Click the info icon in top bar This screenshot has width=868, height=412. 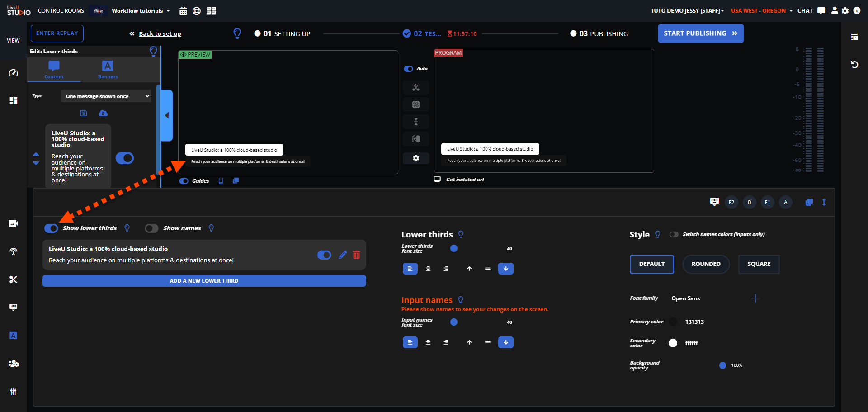pyautogui.click(x=857, y=10)
